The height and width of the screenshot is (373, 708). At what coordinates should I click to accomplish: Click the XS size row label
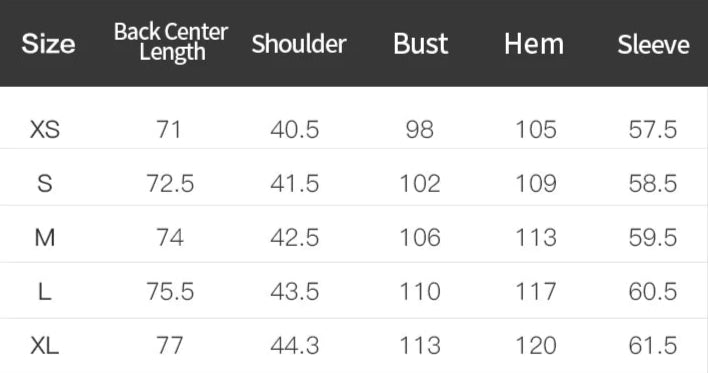pyautogui.click(x=45, y=130)
